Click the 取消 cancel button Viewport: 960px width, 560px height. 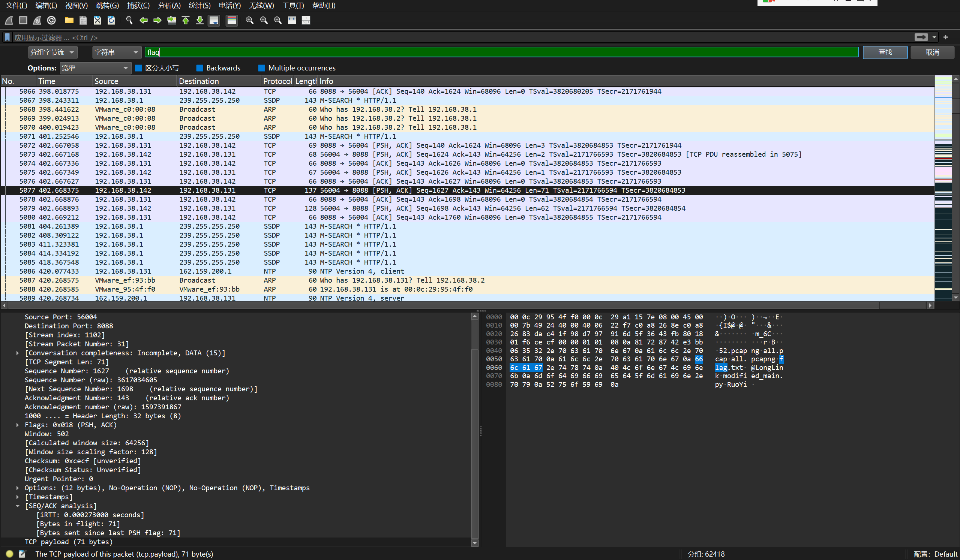click(932, 52)
